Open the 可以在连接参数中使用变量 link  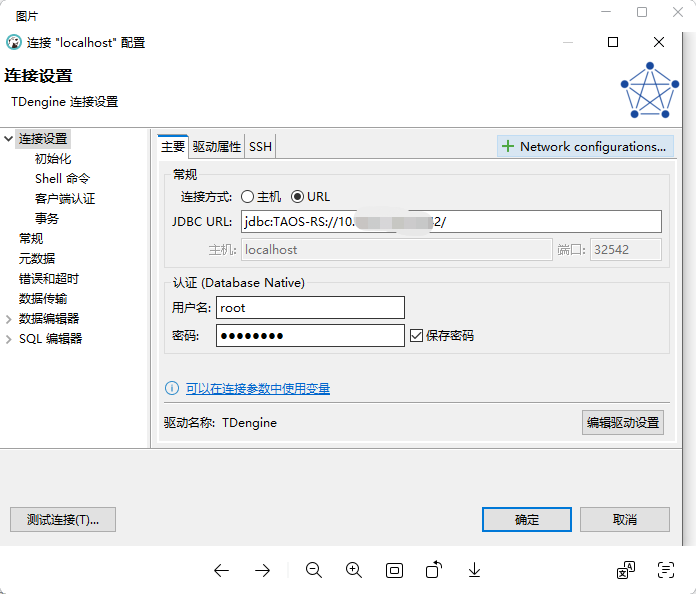click(257, 388)
